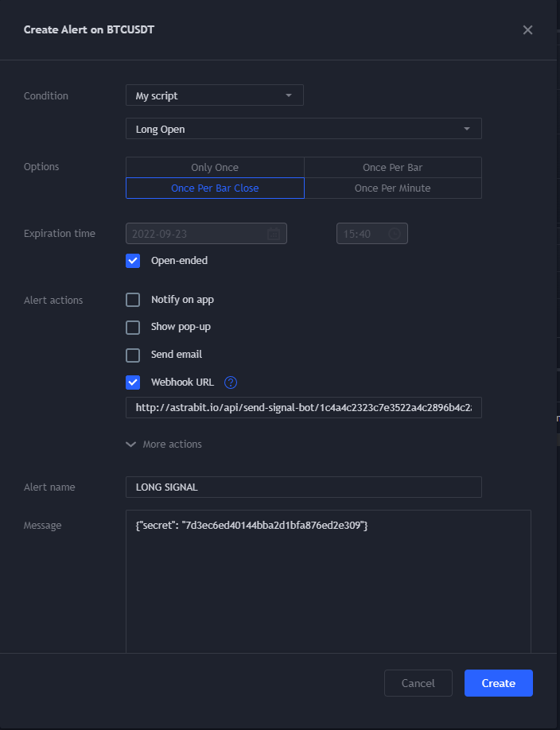Enable Notify on app
The image size is (560, 730).
coord(132,299)
